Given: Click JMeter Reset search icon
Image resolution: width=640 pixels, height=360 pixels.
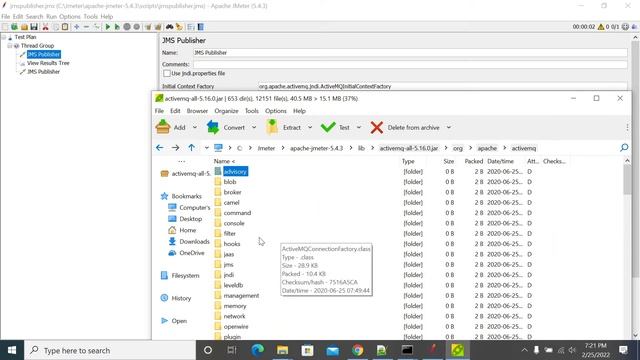Looking at the screenshot, I should (x=179, y=27).
